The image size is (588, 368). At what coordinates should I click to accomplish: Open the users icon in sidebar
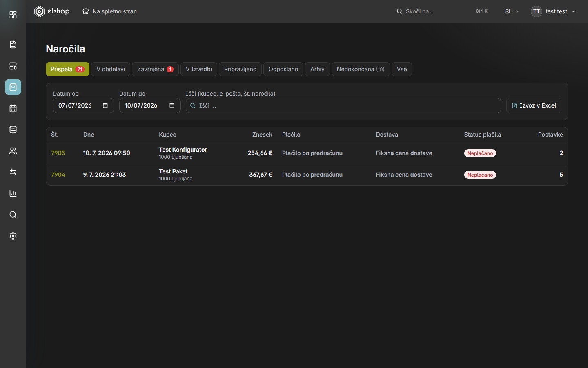pos(13,151)
